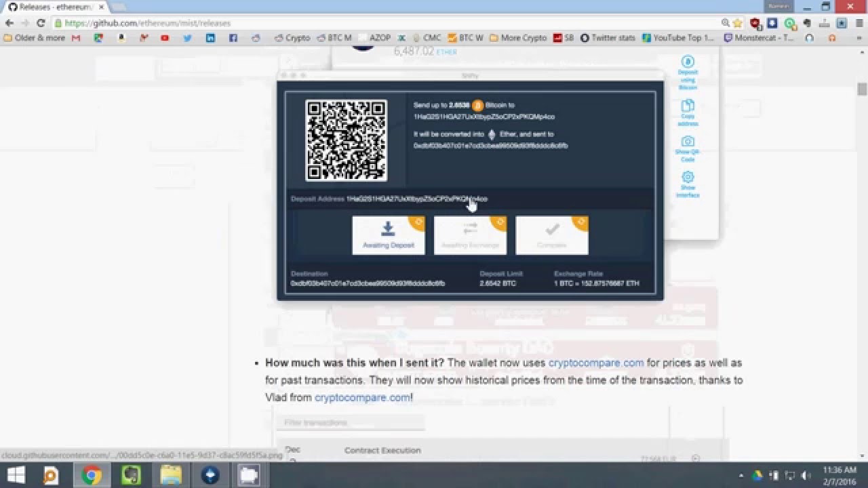Open More Crypto bookmarks folder
This screenshot has height=488, width=868.
[518, 38]
